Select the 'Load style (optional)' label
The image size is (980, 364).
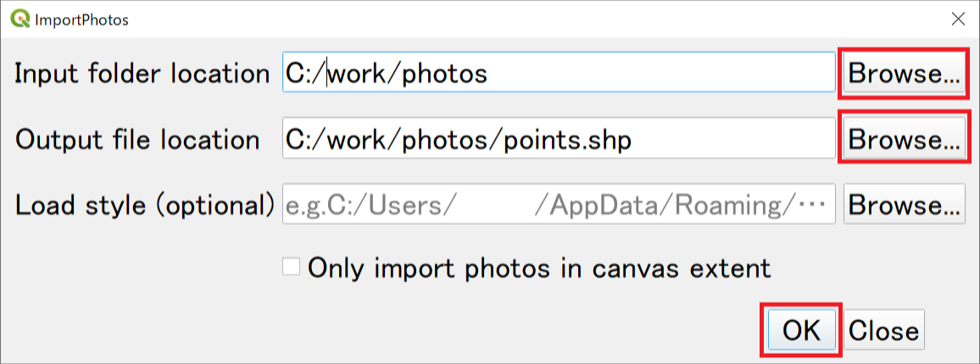point(144,204)
